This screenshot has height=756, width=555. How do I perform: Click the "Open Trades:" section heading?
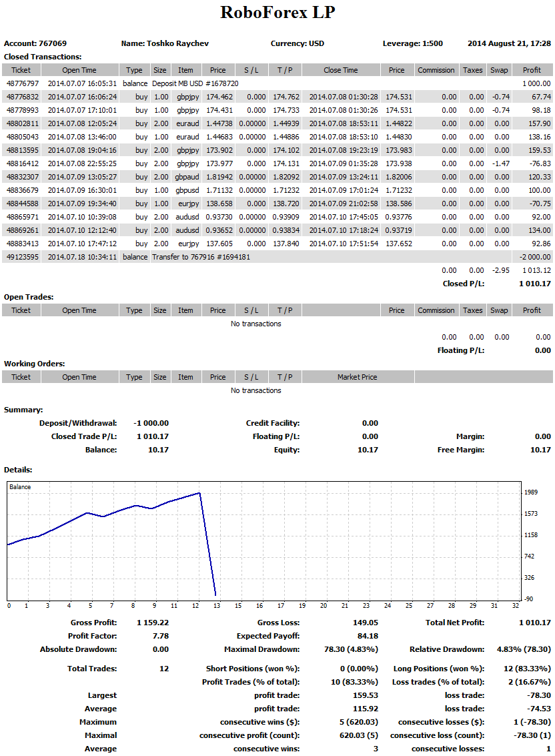click(29, 297)
